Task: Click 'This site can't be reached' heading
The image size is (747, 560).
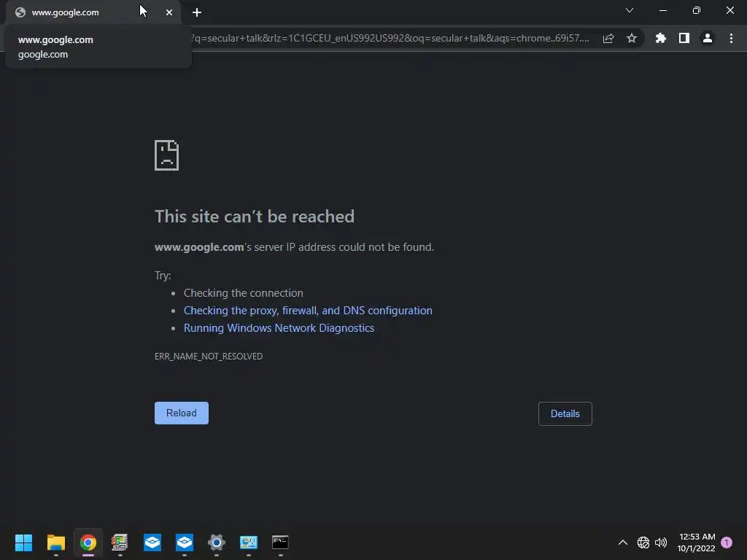Action: coord(255,217)
